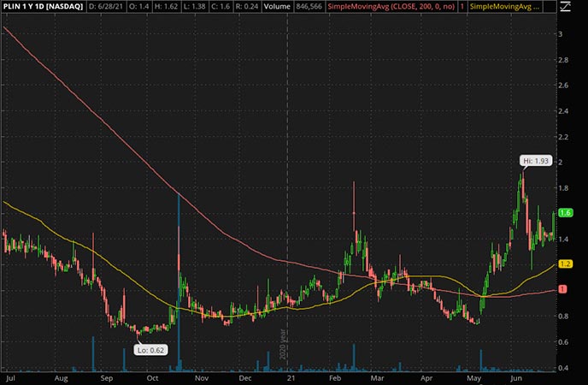Click the 846,566 volume value

coord(309,6)
